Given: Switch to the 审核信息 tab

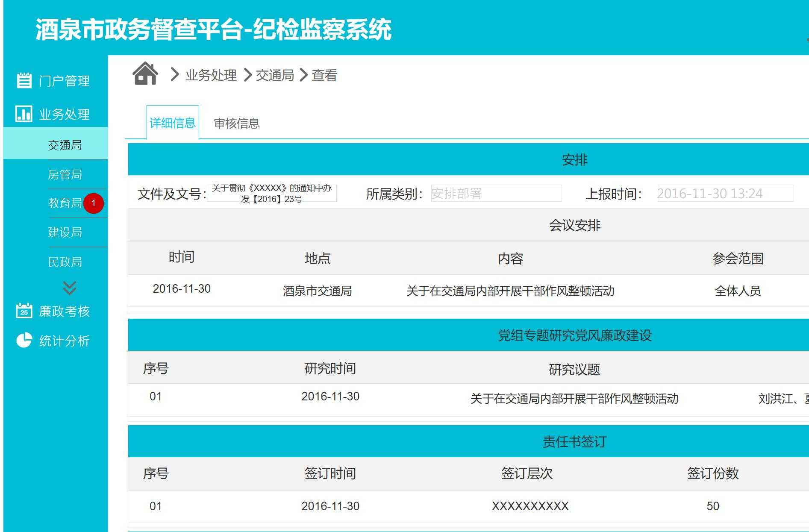Looking at the screenshot, I should tap(237, 123).
